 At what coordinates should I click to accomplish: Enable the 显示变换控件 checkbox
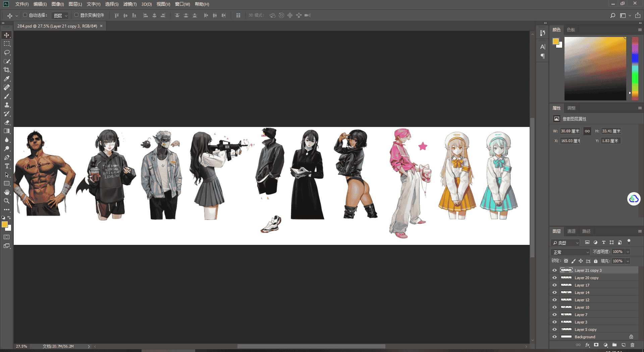click(76, 15)
